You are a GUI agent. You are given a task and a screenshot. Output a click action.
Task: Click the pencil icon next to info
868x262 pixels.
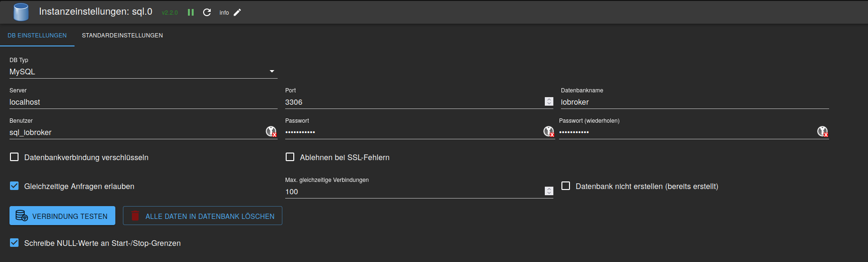(x=237, y=12)
